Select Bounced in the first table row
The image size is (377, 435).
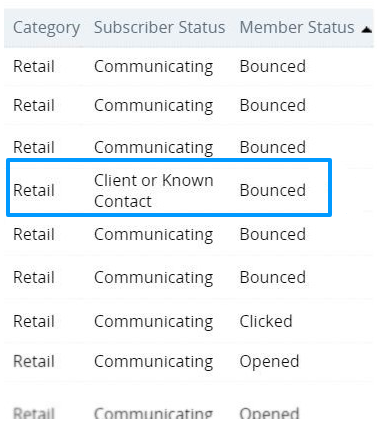pyautogui.click(x=272, y=66)
